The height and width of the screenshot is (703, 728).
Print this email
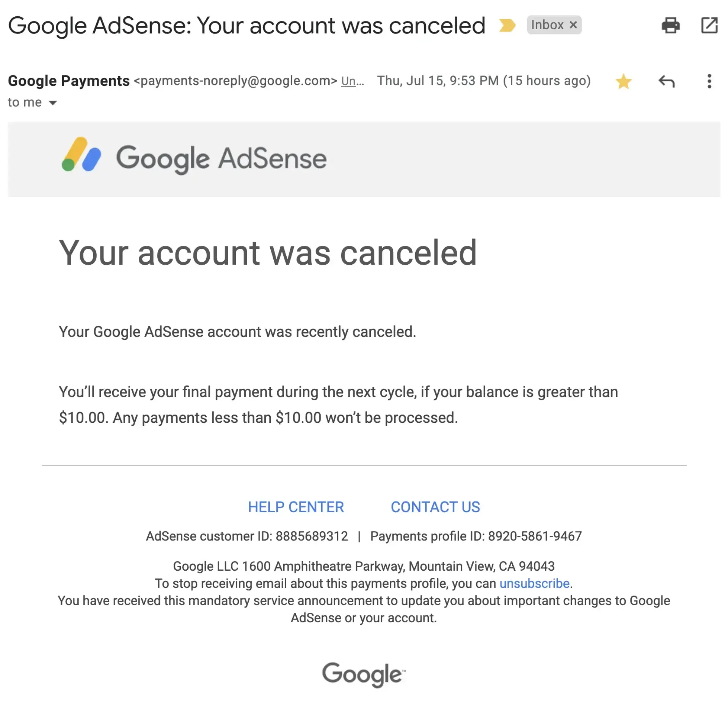point(671,26)
